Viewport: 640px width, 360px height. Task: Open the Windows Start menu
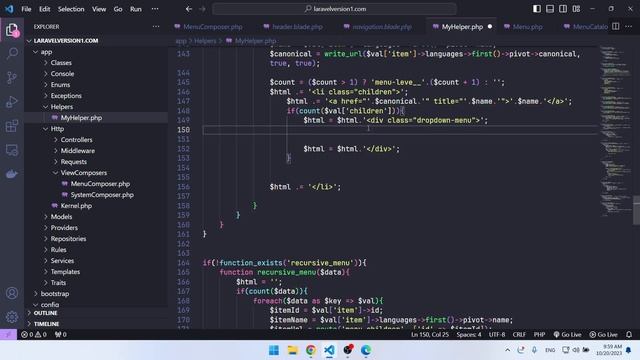click(274, 350)
